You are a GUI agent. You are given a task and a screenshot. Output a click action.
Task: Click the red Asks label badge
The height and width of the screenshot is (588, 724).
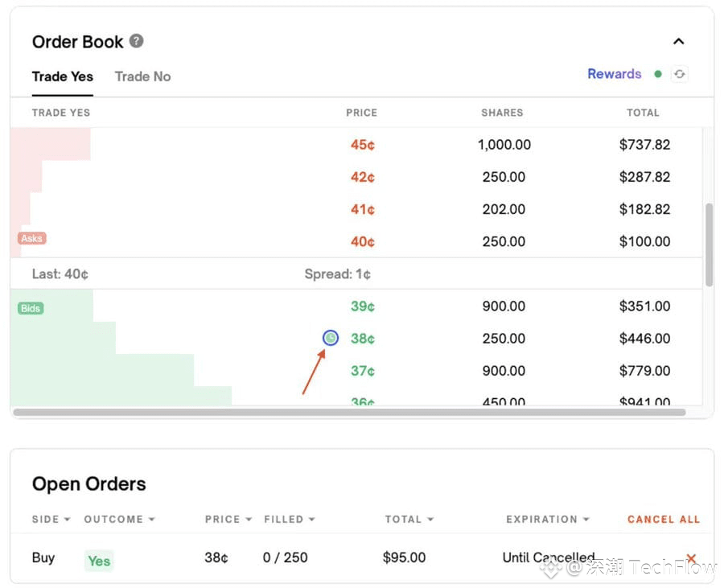tap(32, 238)
